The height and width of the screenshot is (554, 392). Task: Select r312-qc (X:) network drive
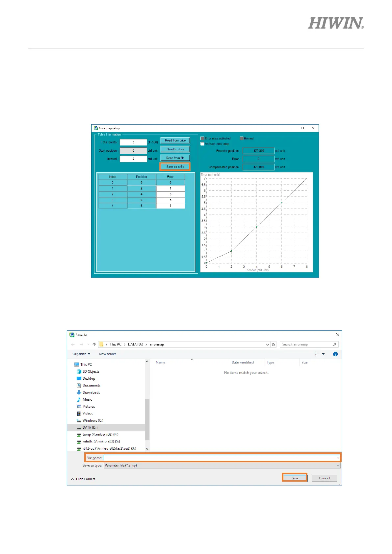coord(106,448)
